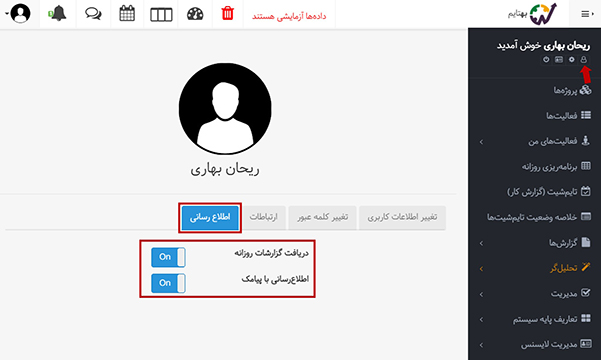Open the columns board icon in the top bar
Image resolution: width=601 pixels, height=360 pixels.
tap(161, 15)
